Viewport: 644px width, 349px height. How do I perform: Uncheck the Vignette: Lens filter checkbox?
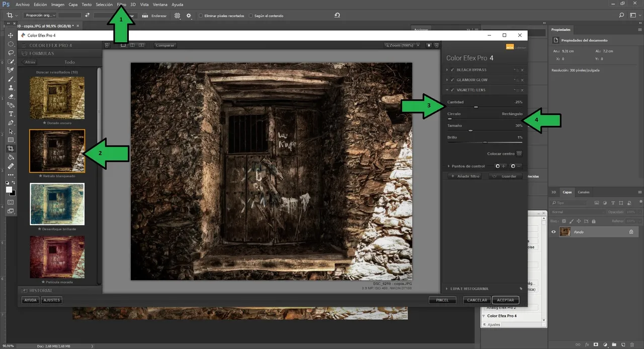point(452,90)
